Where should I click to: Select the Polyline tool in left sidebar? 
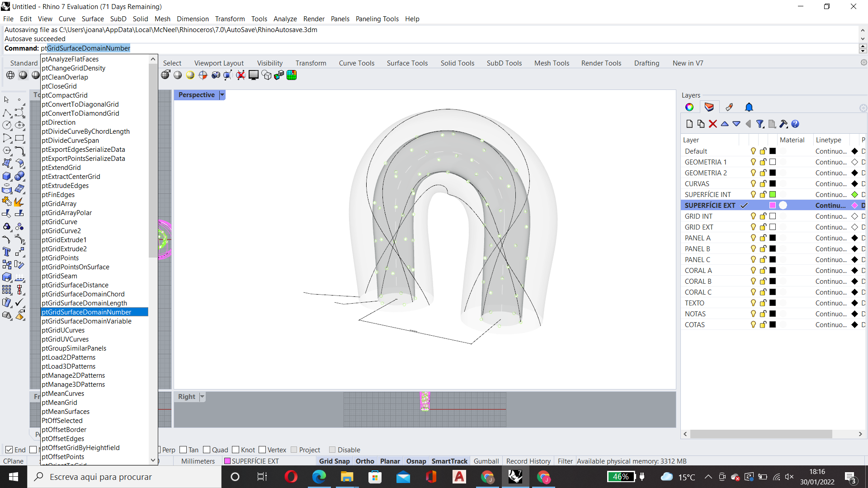point(7,113)
